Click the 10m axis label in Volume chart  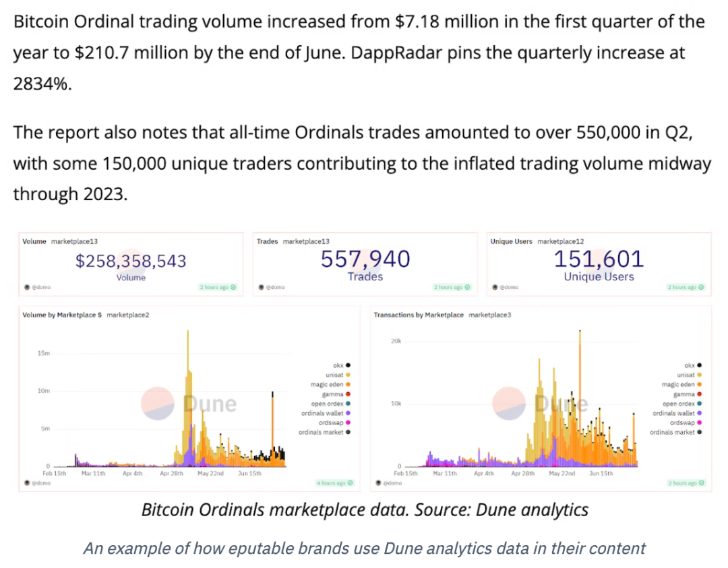pyautogui.click(x=44, y=391)
